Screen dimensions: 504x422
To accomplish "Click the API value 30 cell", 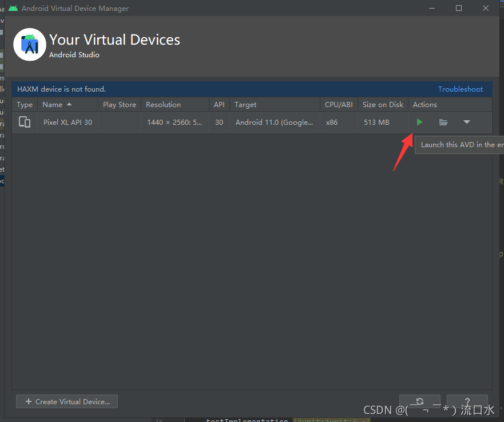I will (219, 122).
